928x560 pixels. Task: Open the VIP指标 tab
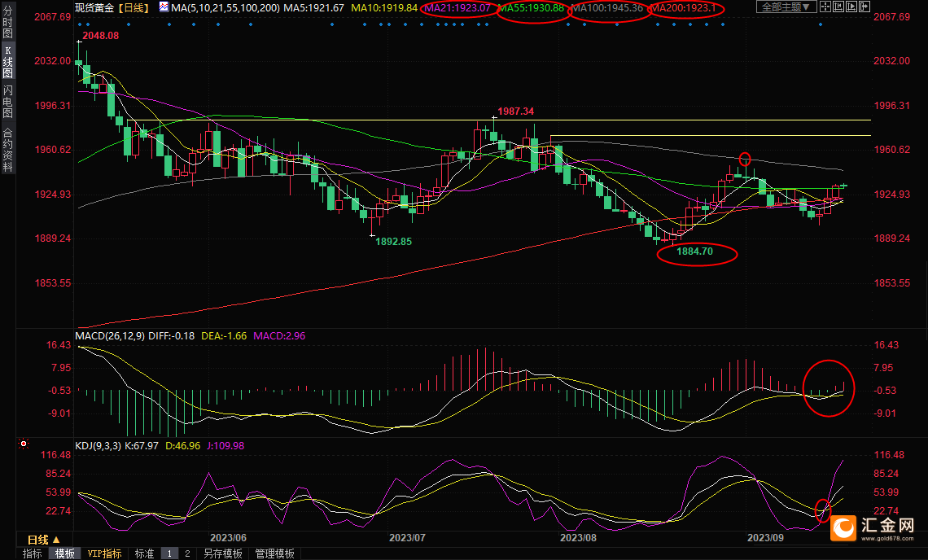click(x=105, y=553)
